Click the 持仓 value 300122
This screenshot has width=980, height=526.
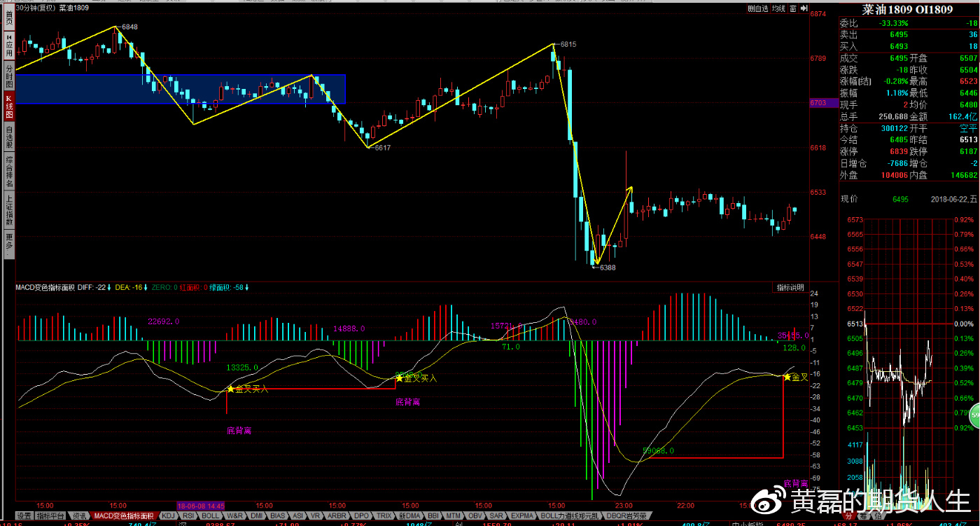[895, 128]
